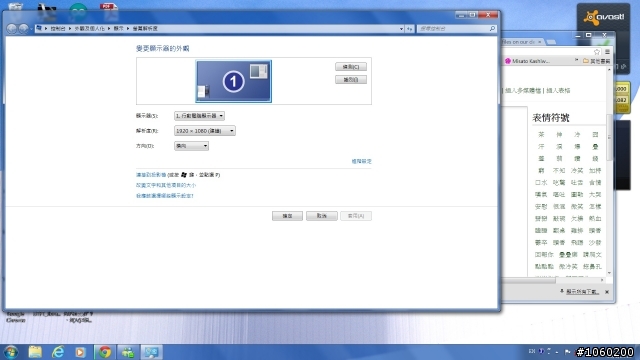Click the 插入多媒體檔 link in Chrome
Viewport: 640px width, 360px height.
coord(523,91)
